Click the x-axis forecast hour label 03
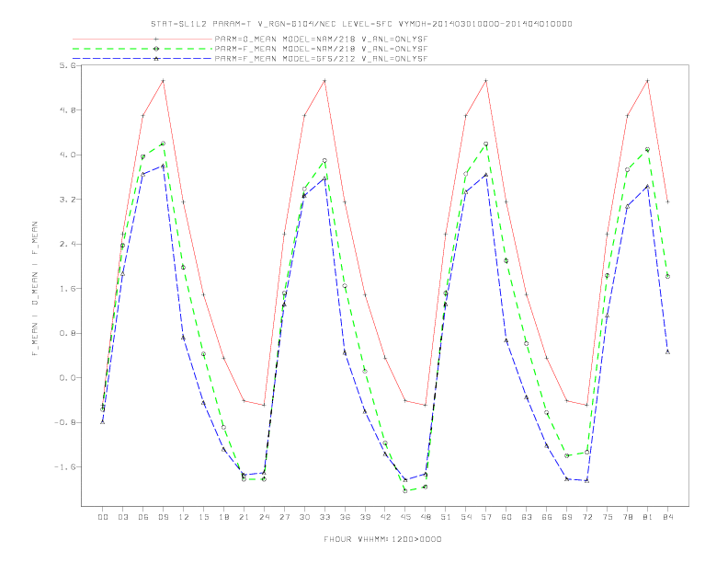 tap(122, 517)
